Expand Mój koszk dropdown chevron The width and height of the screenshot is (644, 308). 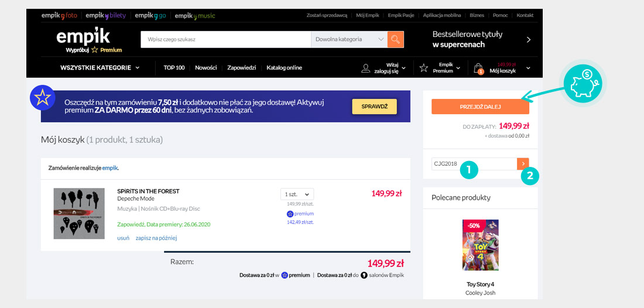click(x=528, y=68)
